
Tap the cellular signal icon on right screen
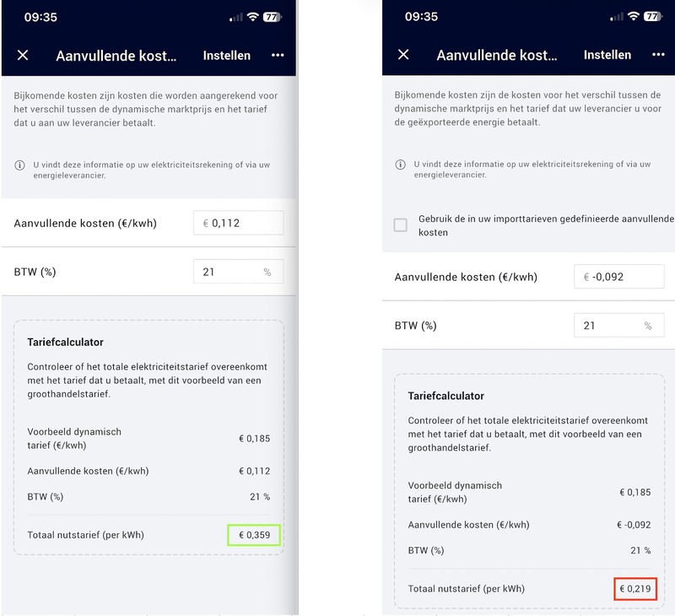click(x=613, y=16)
